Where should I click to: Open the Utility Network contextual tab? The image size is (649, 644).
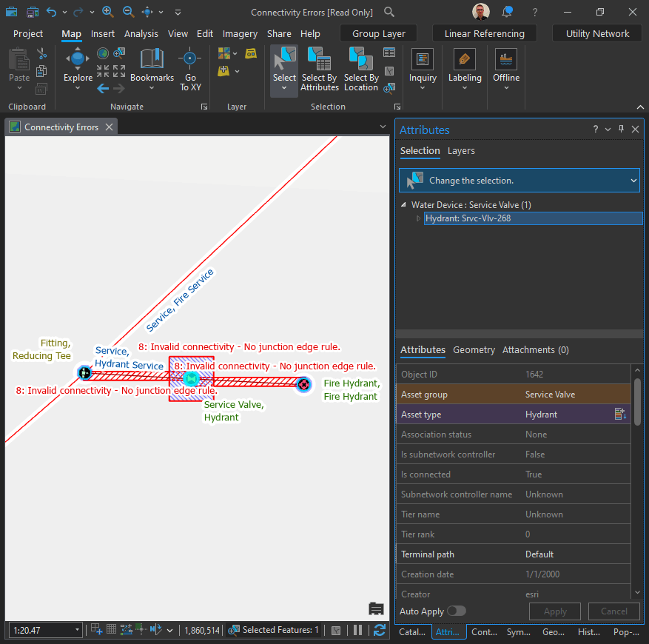[597, 33]
